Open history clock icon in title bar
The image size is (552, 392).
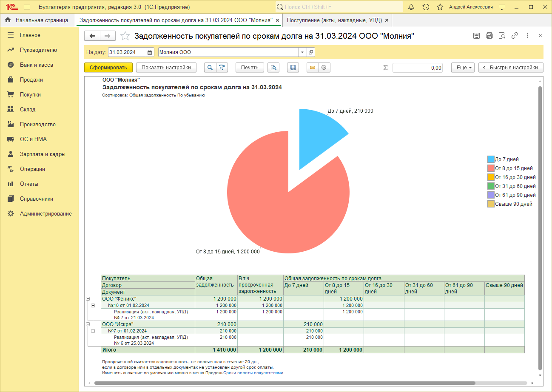[x=426, y=7]
